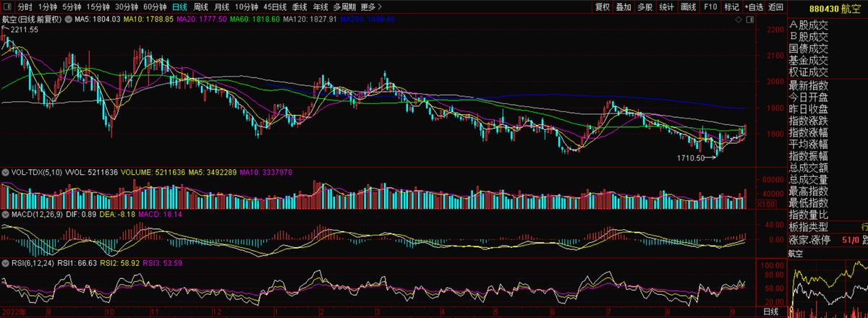Click the MA5: 1804.03 value label
The height and width of the screenshot is (318, 868).
point(98,19)
